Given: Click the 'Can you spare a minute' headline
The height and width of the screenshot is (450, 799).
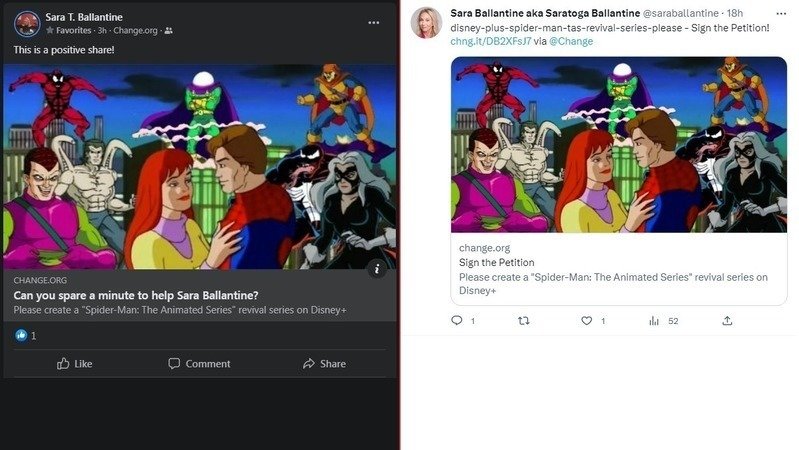Looking at the screenshot, I should coord(135,295).
